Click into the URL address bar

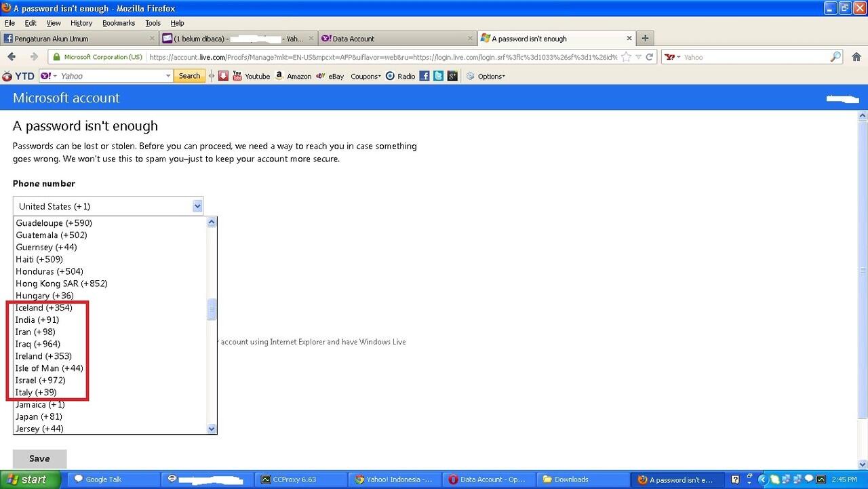383,57
